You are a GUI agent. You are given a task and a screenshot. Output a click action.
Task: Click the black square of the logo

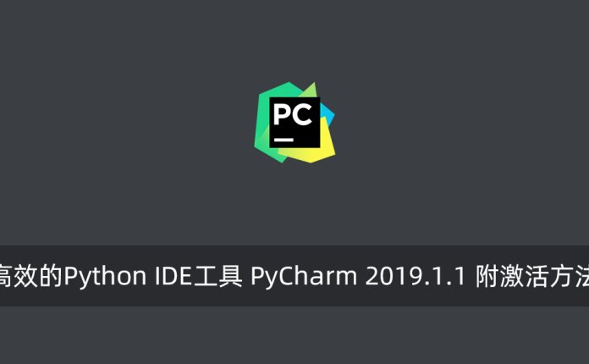pyautogui.click(x=294, y=123)
